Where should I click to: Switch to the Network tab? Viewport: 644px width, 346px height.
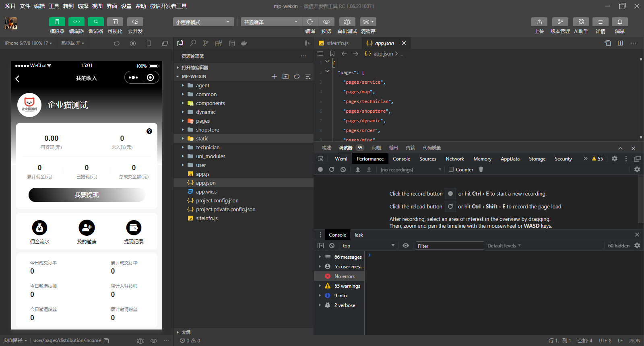[x=455, y=159]
